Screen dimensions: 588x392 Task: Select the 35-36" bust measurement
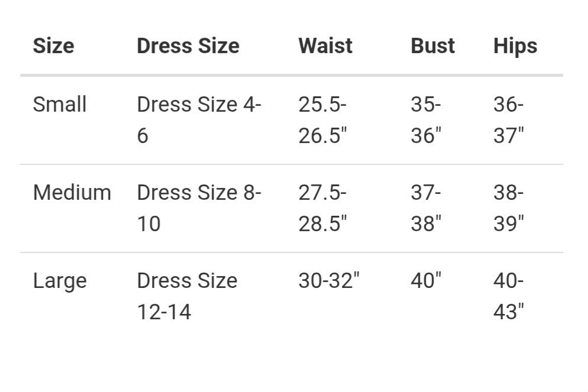pos(426,120)
